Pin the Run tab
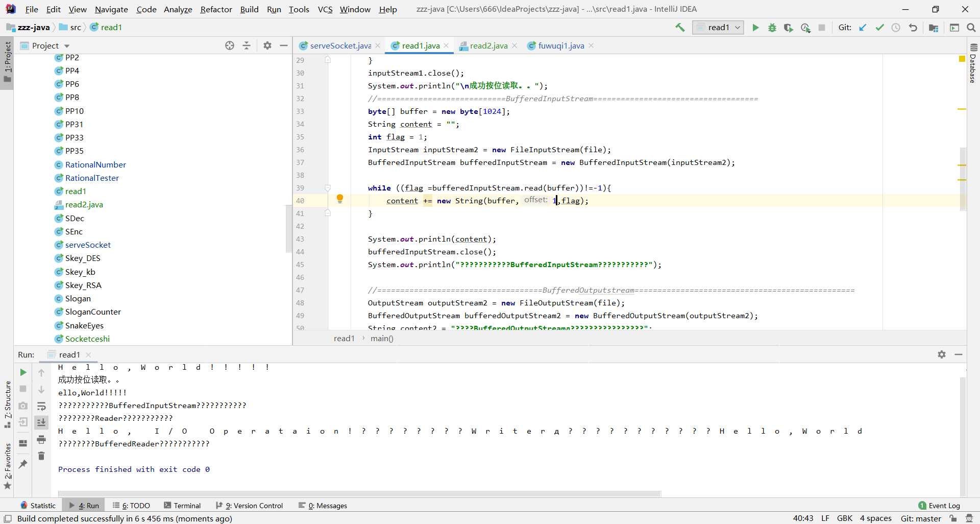980x524 pixels. pyautogui.click(x=23, y=464)
